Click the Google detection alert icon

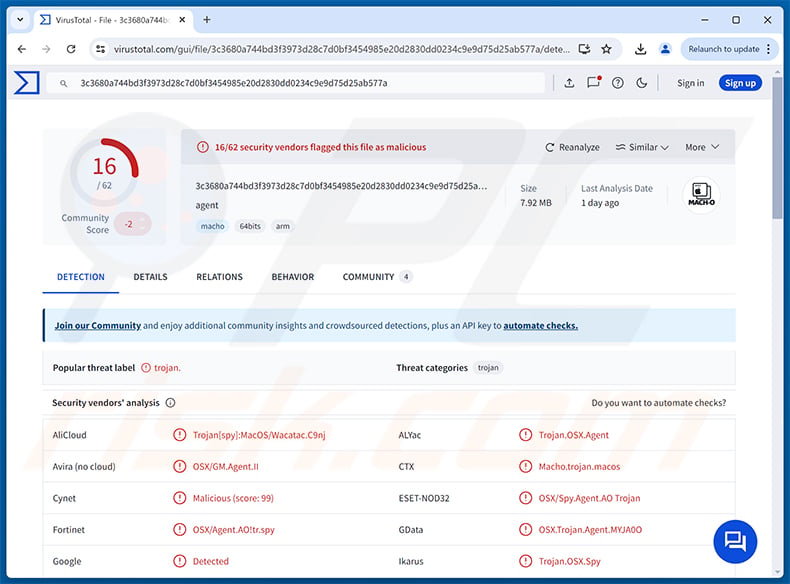point(179,561)
